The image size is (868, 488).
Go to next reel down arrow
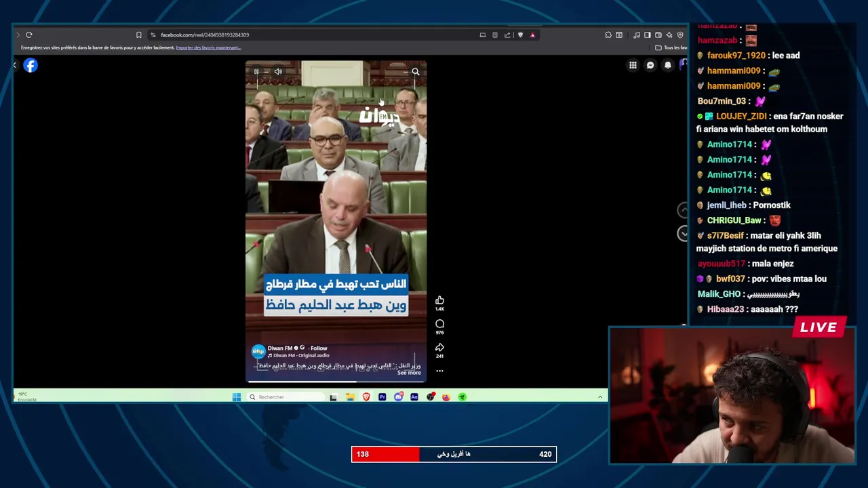(x=683, y=233)
